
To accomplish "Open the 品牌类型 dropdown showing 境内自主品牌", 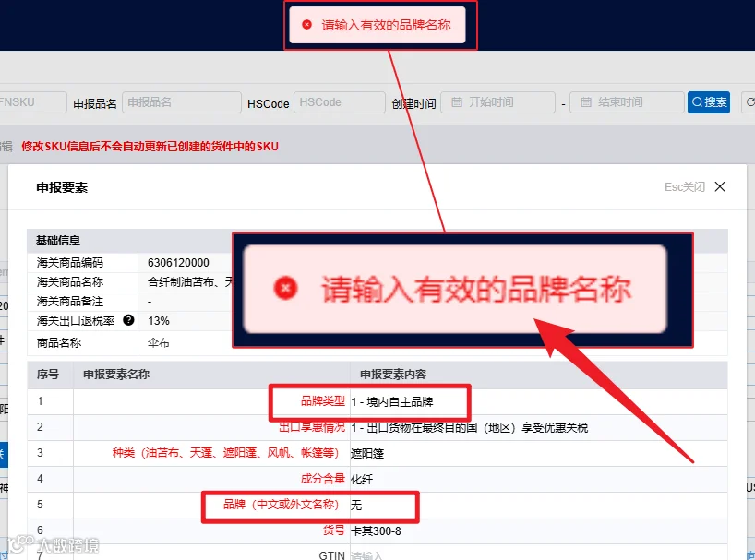I will click(538, 401).
